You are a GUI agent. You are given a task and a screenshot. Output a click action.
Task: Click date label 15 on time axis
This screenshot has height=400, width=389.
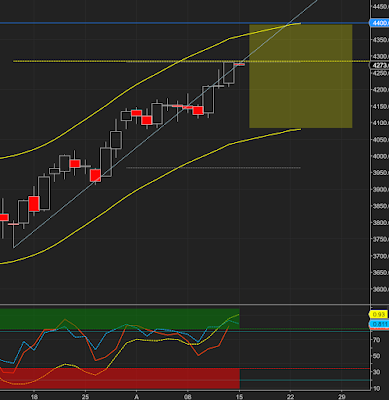[239, 397]
